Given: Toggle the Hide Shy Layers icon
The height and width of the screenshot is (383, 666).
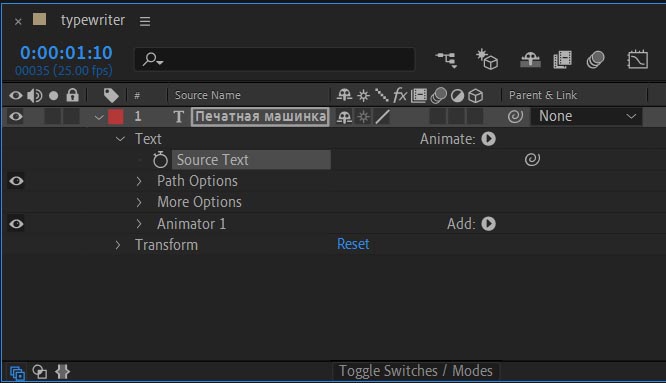Looking at the screenshot, I should tap(531, 60).
